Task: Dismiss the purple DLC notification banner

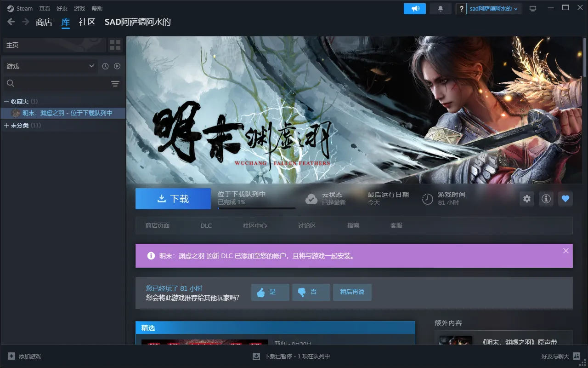Action: [x=565, y=251]
